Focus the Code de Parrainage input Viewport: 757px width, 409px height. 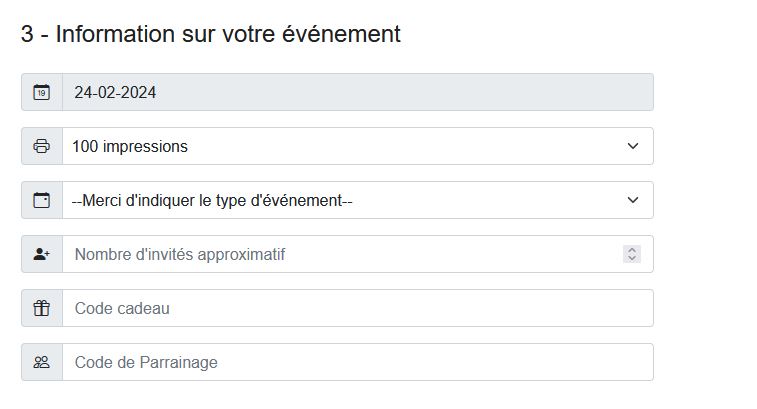coord(358,362)
